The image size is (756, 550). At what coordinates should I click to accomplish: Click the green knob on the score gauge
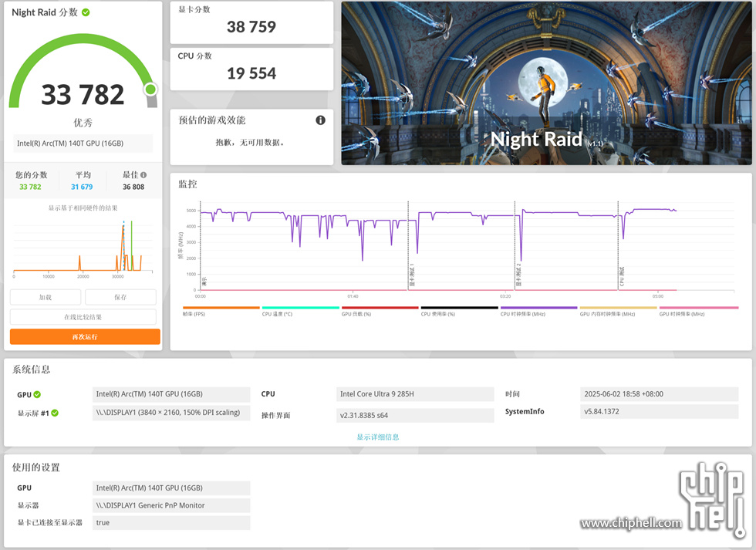click(150, 89)
